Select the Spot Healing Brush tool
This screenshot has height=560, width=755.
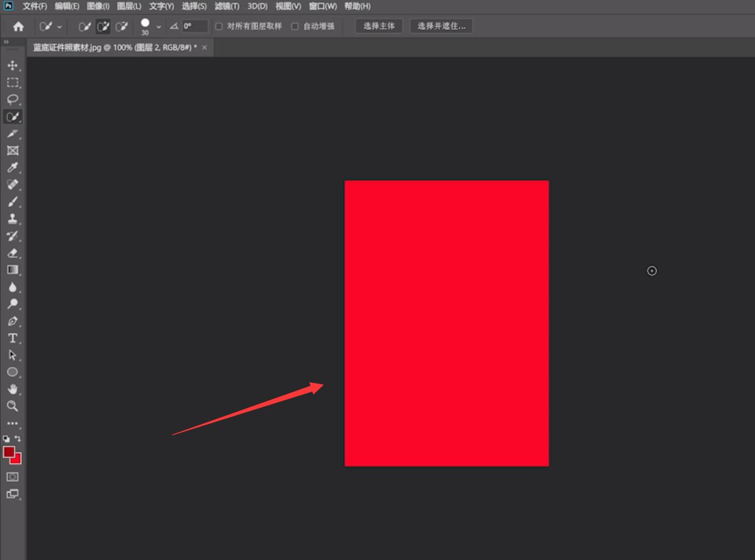click(x=12, y=185)
